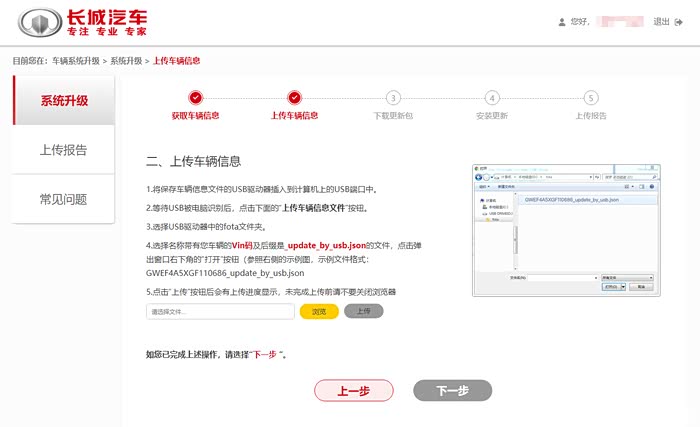This screenshot has height=427, width=700.
Task: Click instruction 3 about the fota folder
Action: coord(207,226)
